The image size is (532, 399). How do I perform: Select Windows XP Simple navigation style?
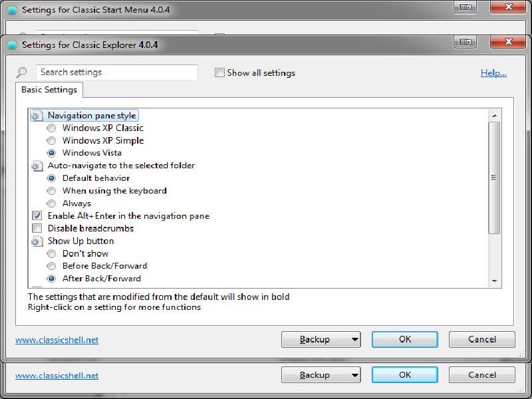click(51, 141)
